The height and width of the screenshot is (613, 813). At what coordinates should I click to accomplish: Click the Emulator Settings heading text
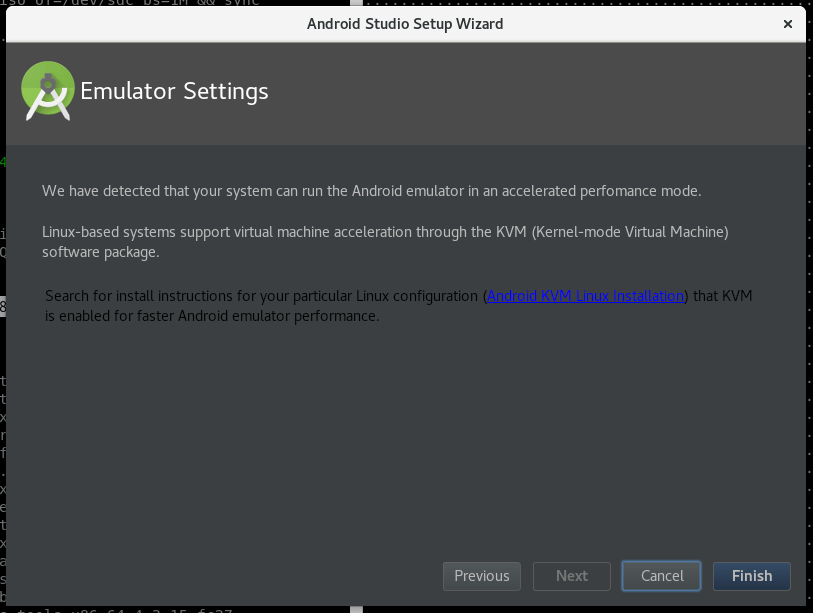coord(175,91)
